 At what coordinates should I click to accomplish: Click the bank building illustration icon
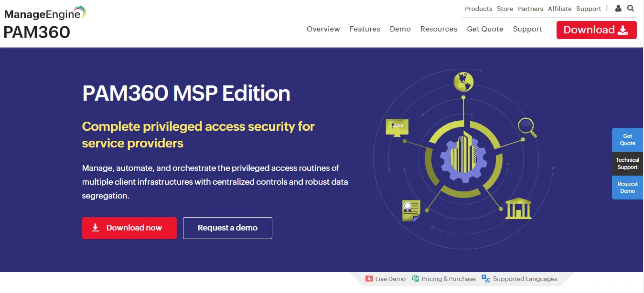tap(518, 209)
